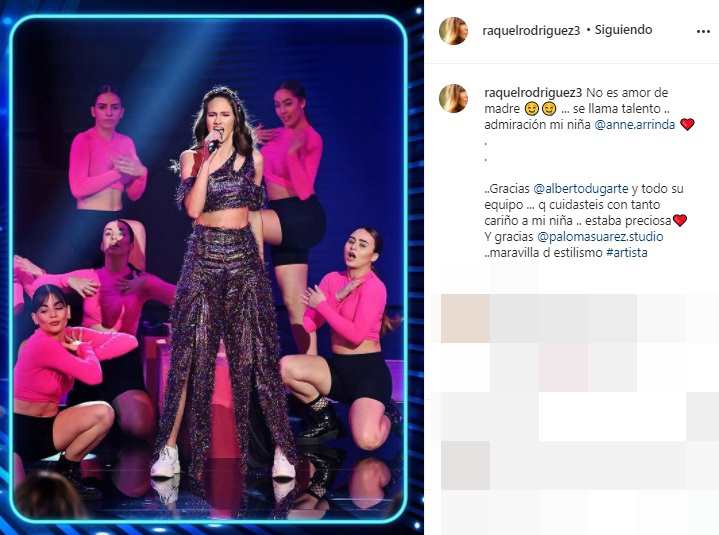Open raquelrodriguez3 username in the caption
Image resolution: width=719 pixels, height=535 pixels.
click(533, 93)
